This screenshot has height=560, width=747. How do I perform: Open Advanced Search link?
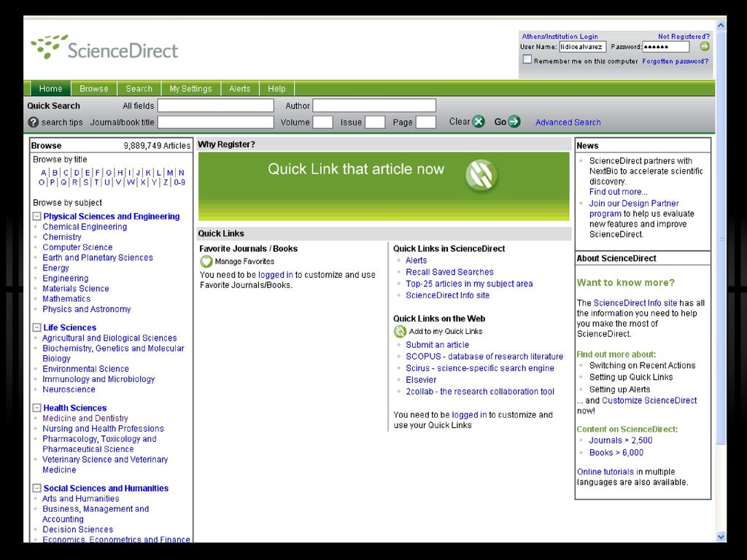coord(568,122)
